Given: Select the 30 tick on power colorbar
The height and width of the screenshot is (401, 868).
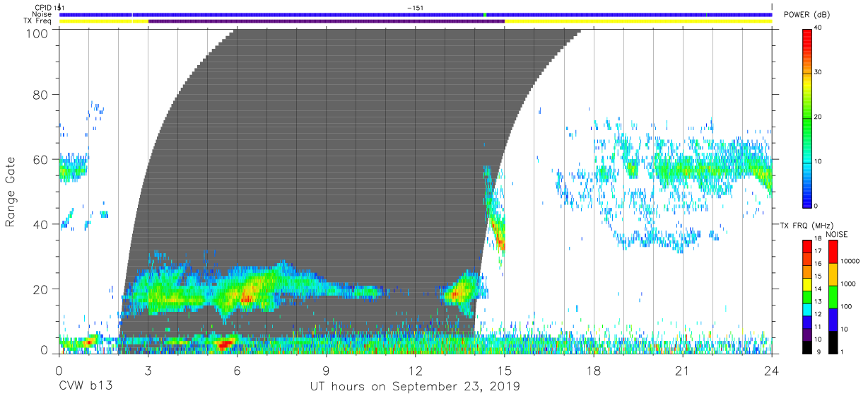Looking at the screenshot, I should click(x=819, y=72).
